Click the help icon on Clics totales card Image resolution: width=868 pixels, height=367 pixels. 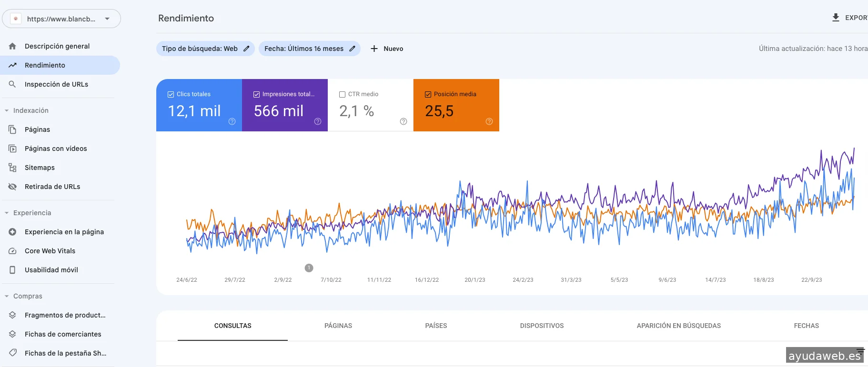click(x=232, y=121)
